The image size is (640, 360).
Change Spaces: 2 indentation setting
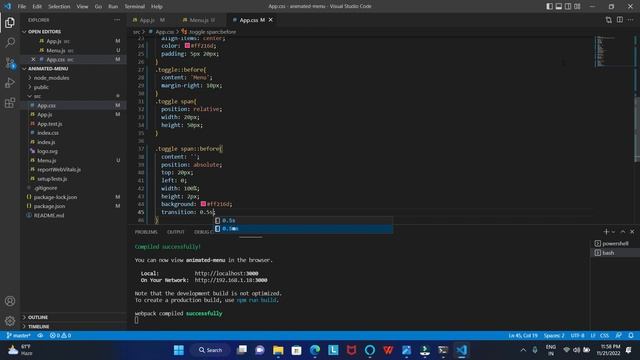554,336
